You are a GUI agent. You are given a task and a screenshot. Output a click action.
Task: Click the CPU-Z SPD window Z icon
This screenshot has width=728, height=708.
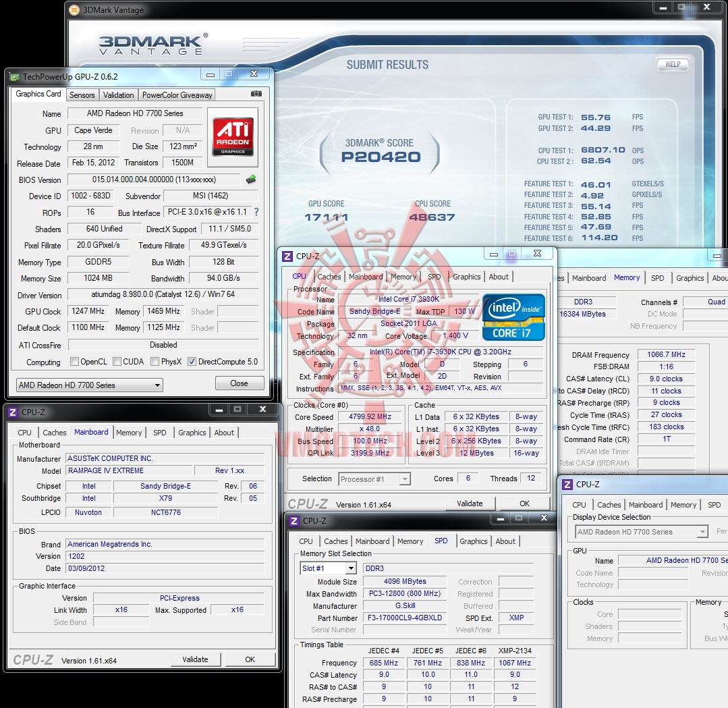click(294, 521)
